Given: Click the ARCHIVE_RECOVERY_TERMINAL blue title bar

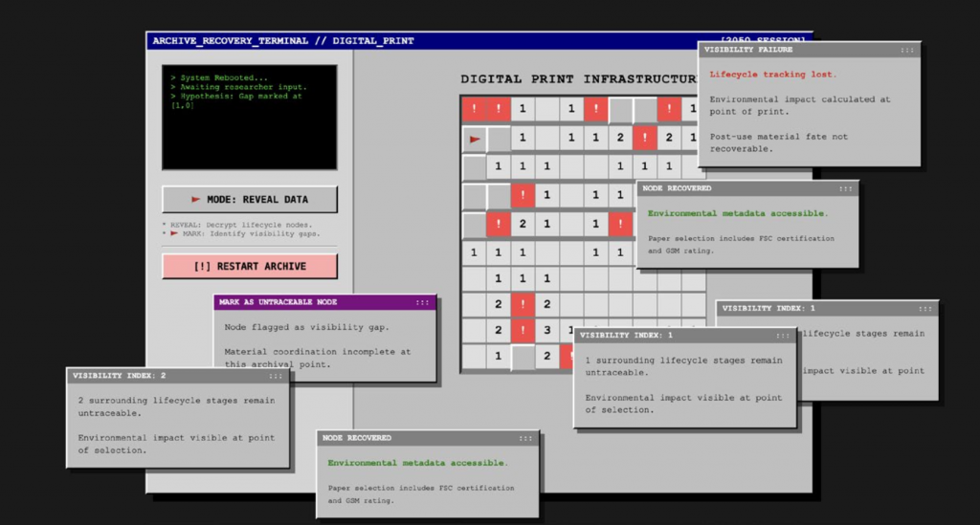Looking at the screenshot, I should (x=383, y=40).
